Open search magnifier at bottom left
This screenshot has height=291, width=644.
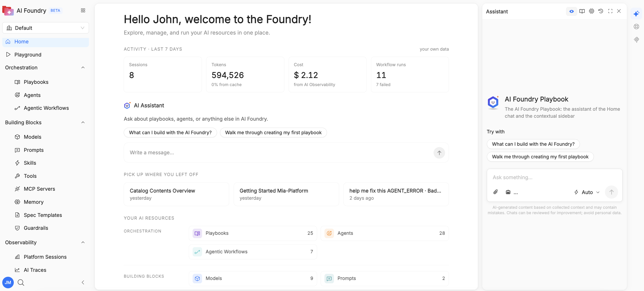pos(21,282)
